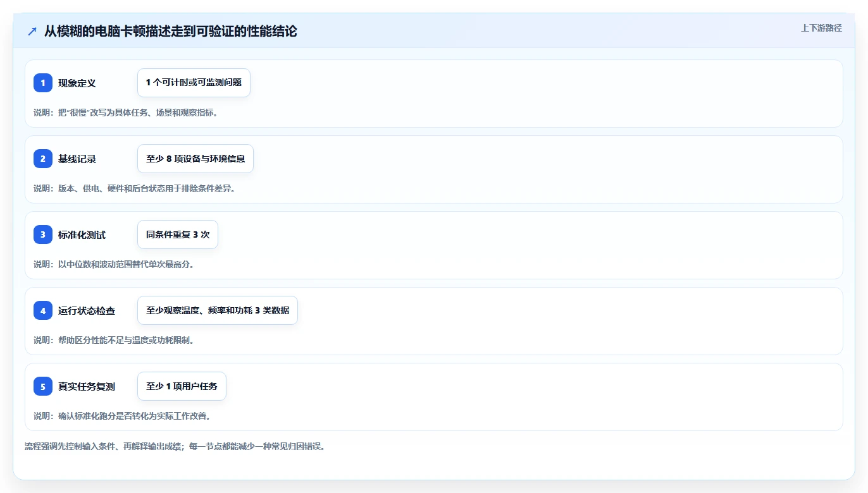Select the 真实任务复测 step title
Screen dimensions: 868x493
[87, 386]
